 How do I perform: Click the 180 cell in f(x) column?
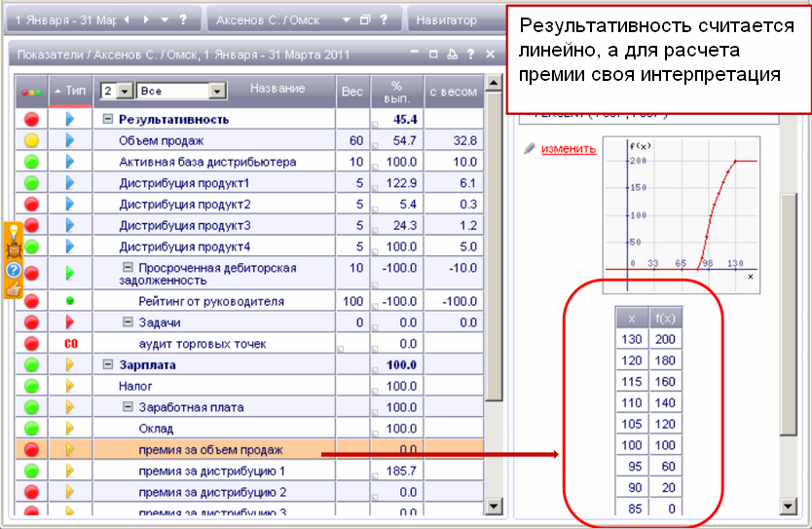[x=665, y=360]
